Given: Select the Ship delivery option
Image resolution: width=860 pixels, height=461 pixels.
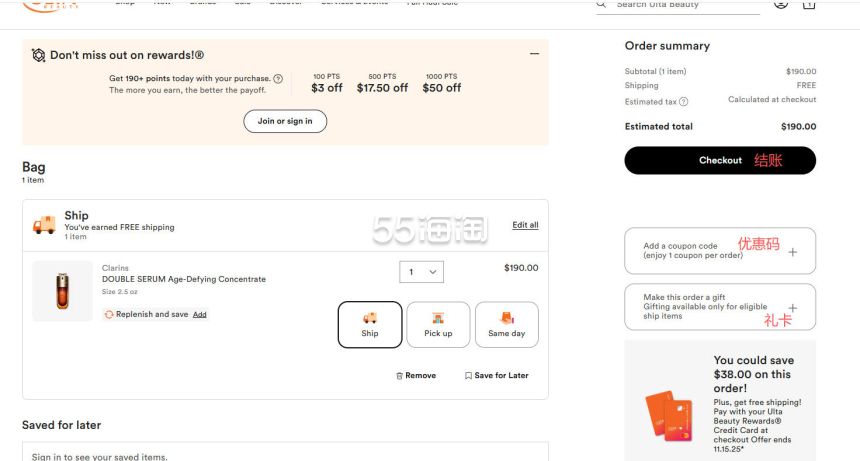Looking at the screenshot, I should click(370, 324).
